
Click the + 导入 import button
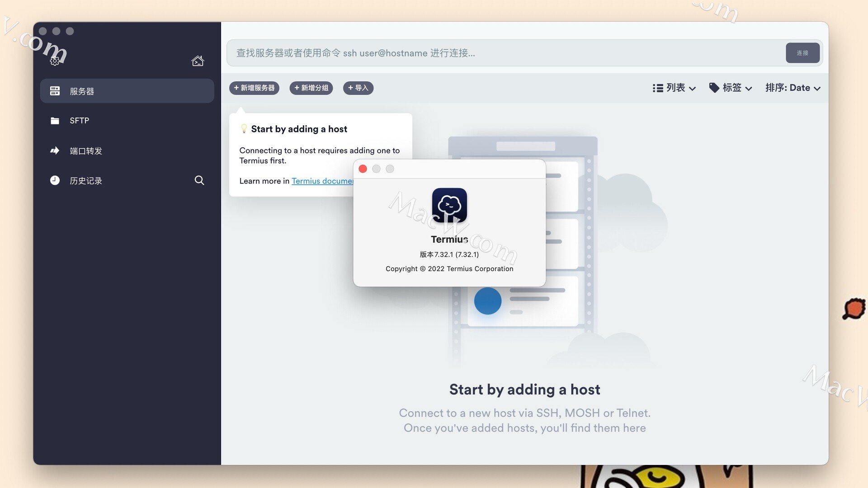coord(358,88)
